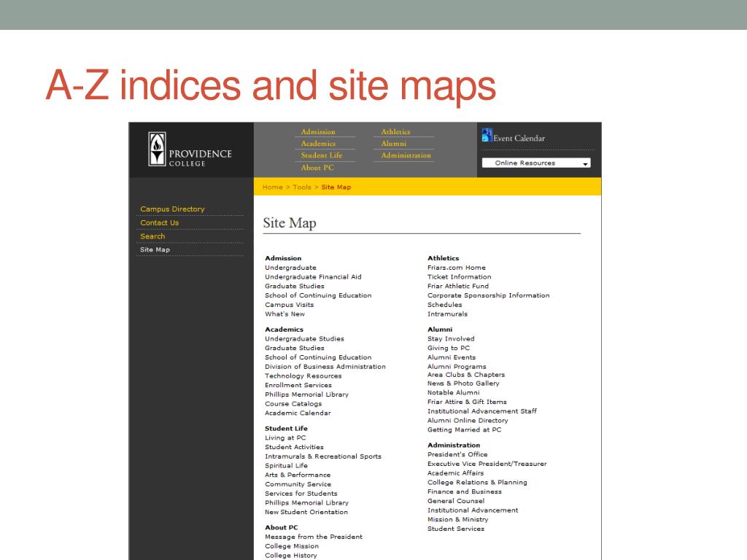
Task: Open Academic Calendar link
Action: pyautogui.click(x=298, y=413)
